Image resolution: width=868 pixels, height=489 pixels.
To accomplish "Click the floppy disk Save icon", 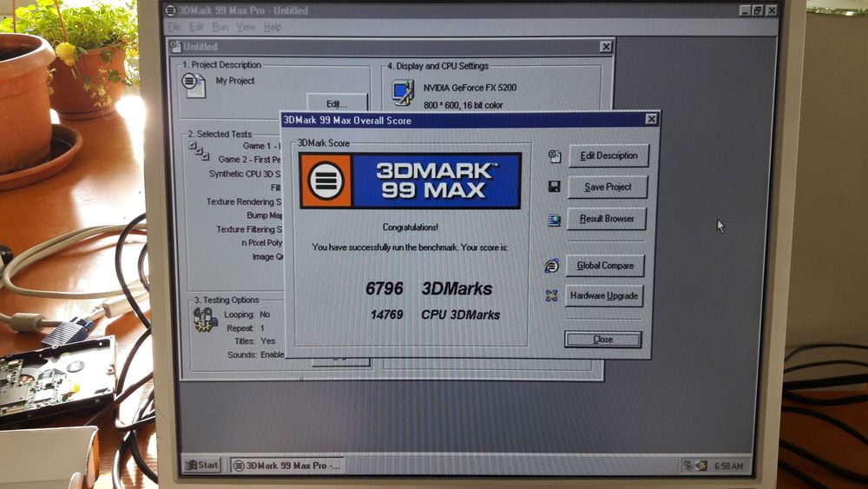I will [x=554, y=187].
